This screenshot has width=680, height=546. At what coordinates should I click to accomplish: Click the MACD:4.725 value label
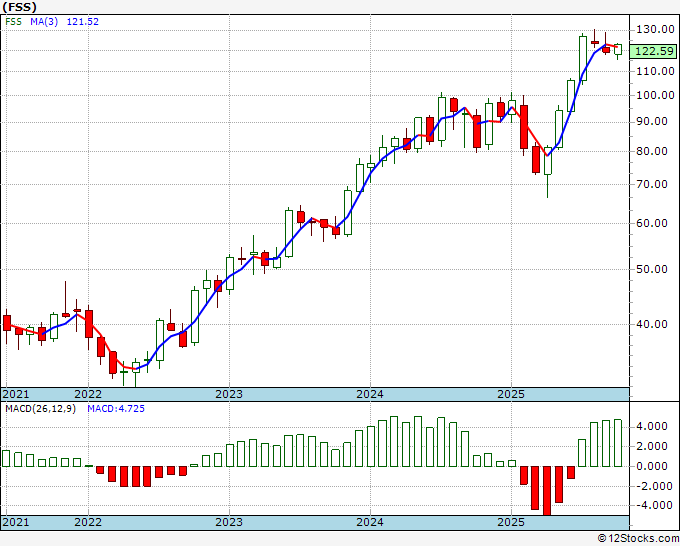[116, 409]
